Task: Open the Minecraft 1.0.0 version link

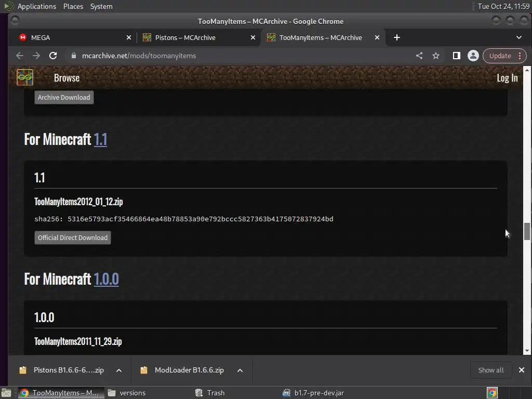Action: pos(106,279)
